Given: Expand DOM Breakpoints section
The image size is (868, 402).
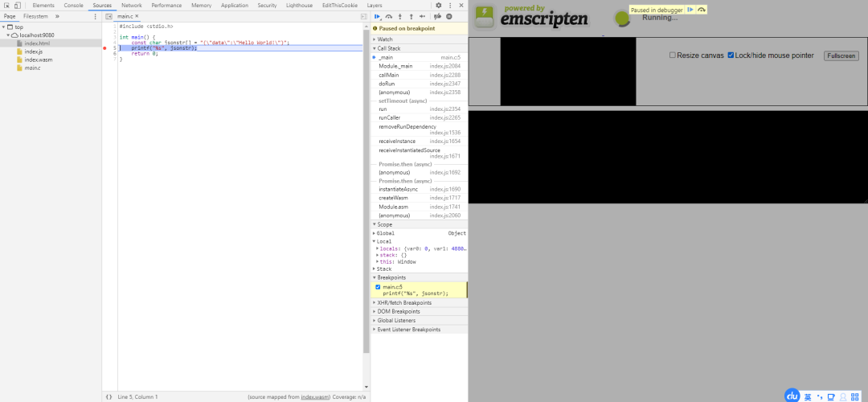Looking at the screenshot, I should pos(419,312).
